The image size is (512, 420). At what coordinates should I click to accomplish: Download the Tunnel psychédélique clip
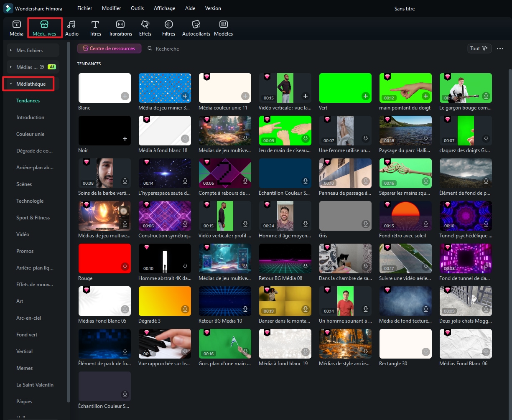(486, 224)
